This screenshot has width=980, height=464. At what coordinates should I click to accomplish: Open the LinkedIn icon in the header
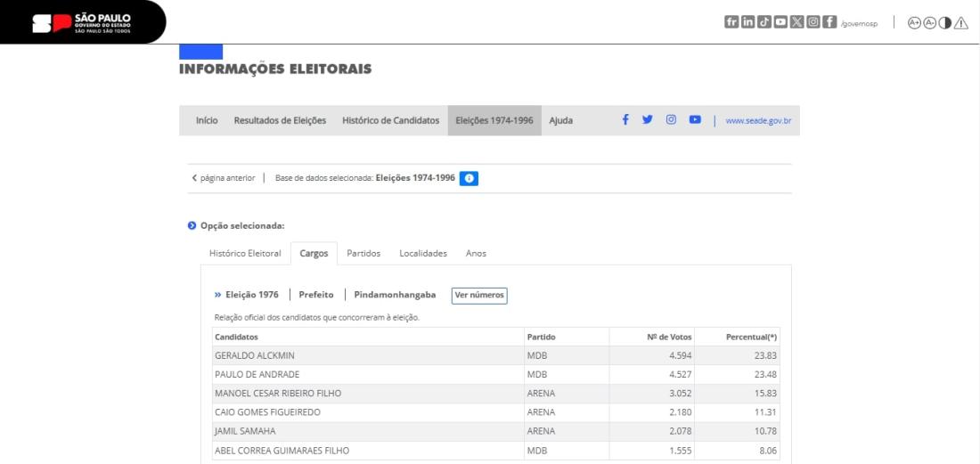point(747,22)
